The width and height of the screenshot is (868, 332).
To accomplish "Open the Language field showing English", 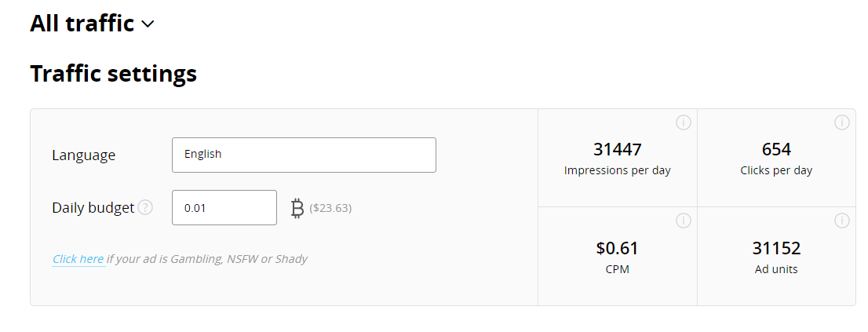I will pos(304,155).
